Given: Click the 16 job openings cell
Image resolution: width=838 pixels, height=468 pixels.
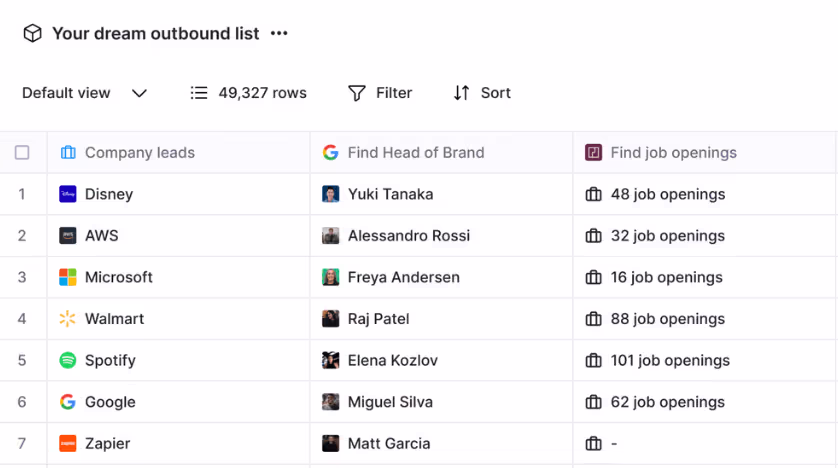Looking at the screenshot, I should pyautogui.click(x=704, y=277).
